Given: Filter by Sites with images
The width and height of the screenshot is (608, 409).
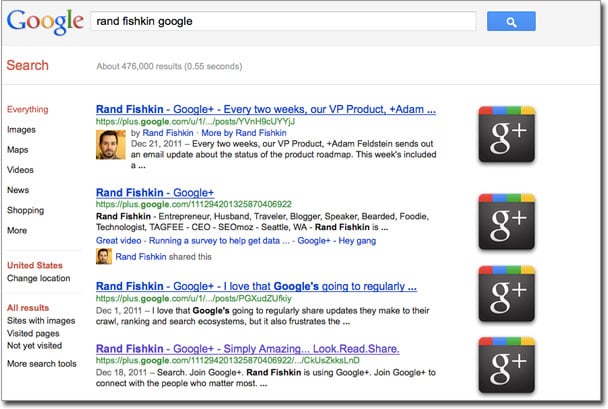Looking at the screenshot, I should [41, 321].
